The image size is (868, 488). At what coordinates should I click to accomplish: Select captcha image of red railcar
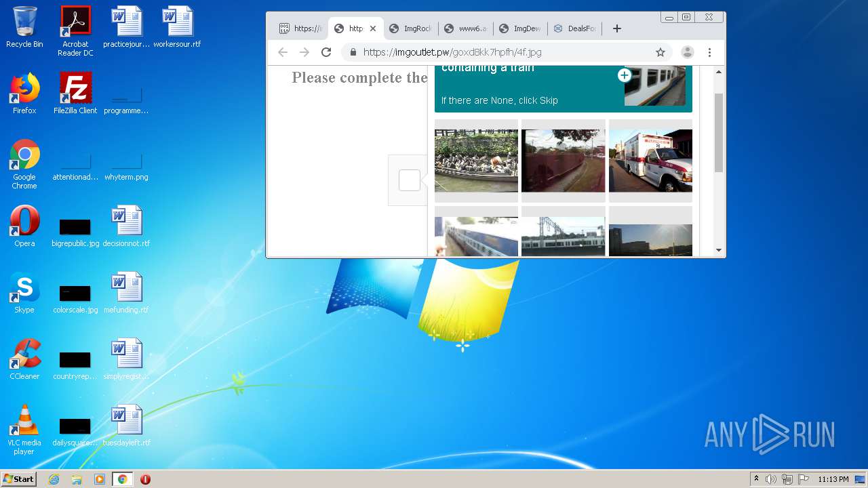[563, 161]
